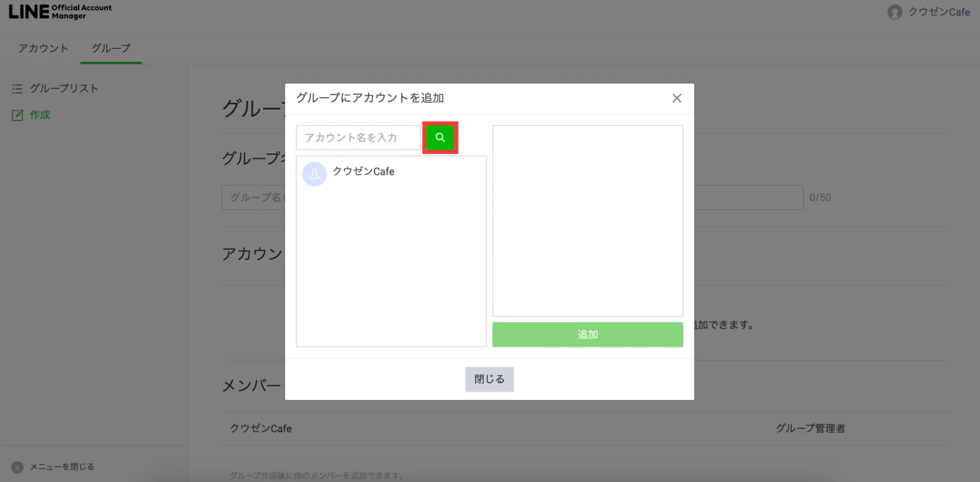Click the empty selected-accounts box

[587, 221]
